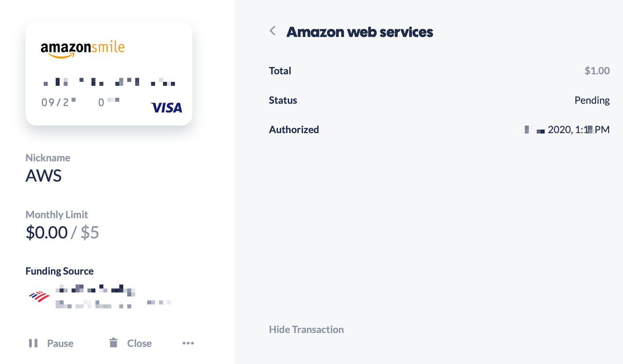This screenshot has width=623, height=364.
Task: Edit the AWS nickname field
Action: (44, 176)
